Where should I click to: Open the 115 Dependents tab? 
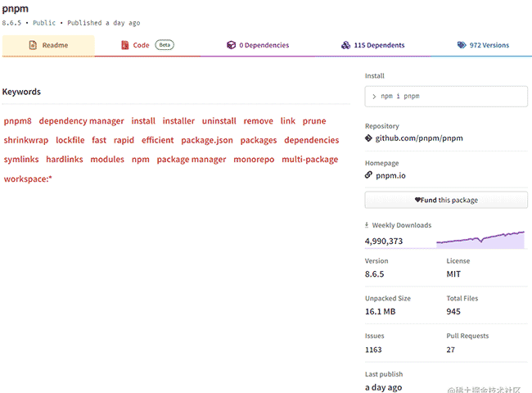coord(373,45)
